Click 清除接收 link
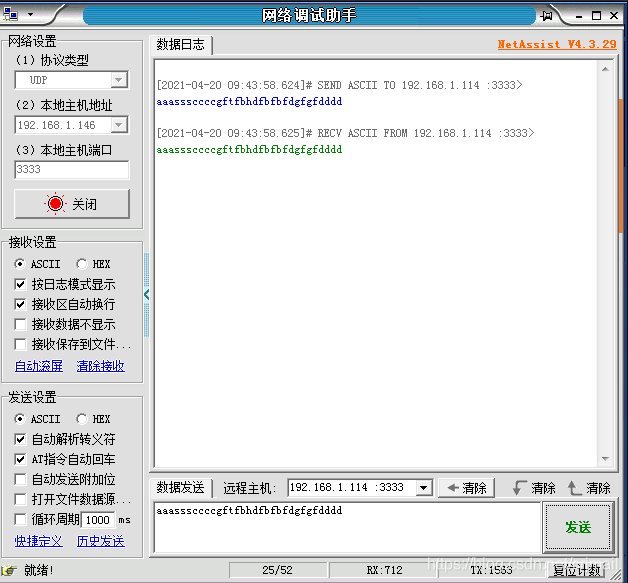628x583 pixels. pos(101,366)
